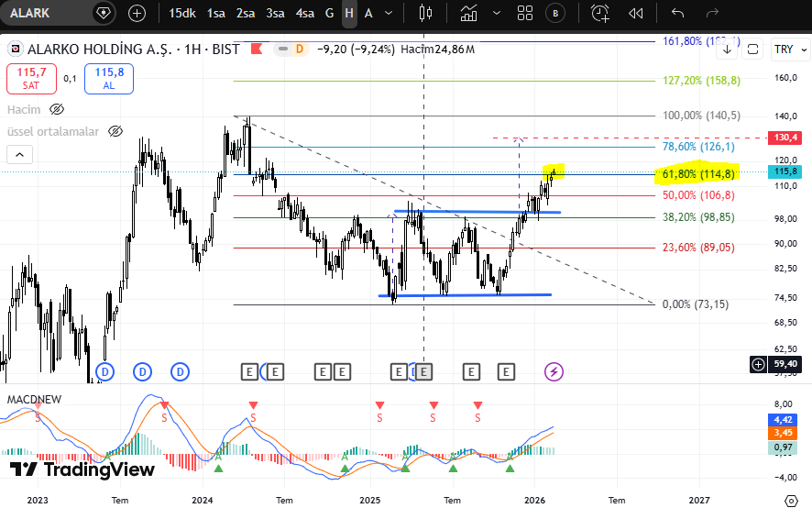Open the Indicators panel icon

pyautogui.click(x=468, y=13)
